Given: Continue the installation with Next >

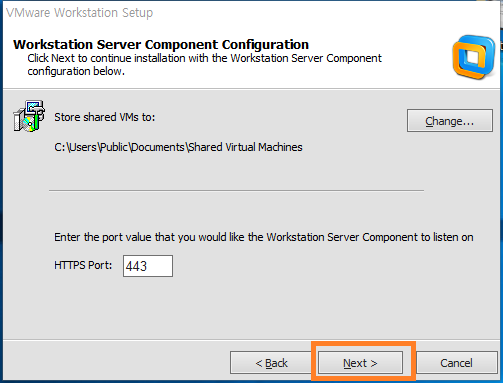Looking at the screenshot, I should point(360,362).
